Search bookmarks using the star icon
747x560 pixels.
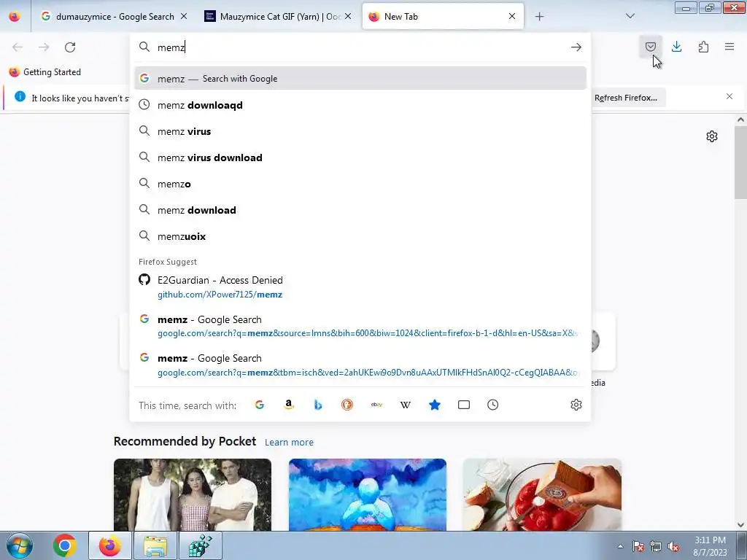pyautogui.click(x=435, y=405)
